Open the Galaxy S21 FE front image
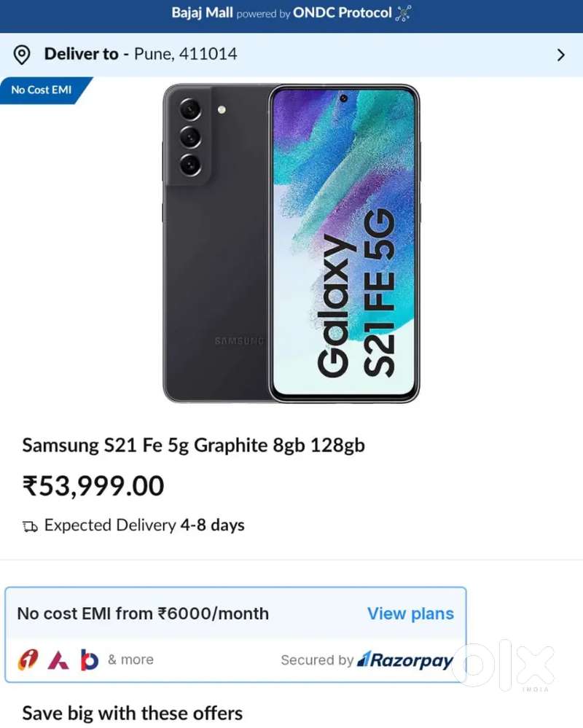Image resolution: width=583 pixels, height=728 pixels. coord(344,243)
